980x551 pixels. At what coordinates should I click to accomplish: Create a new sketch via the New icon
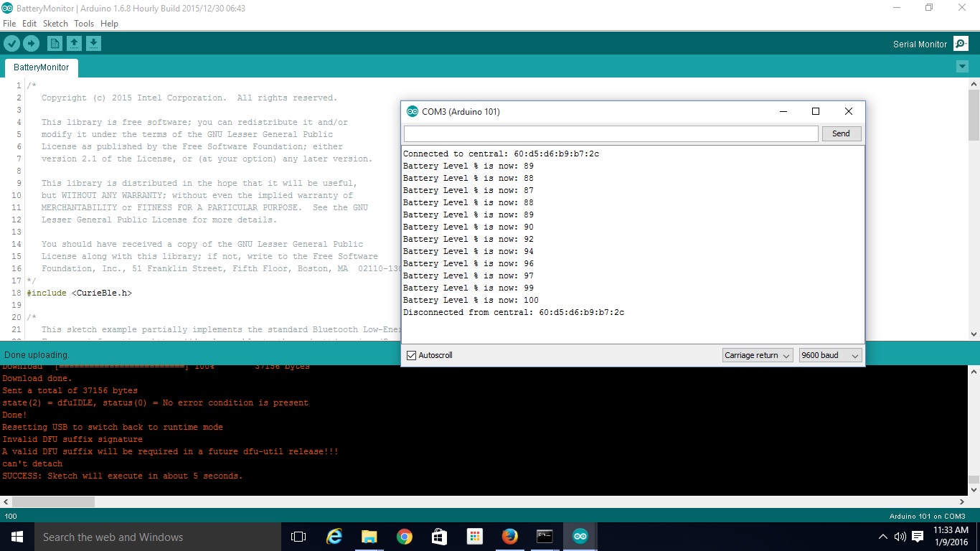click(x=55, y=43)
